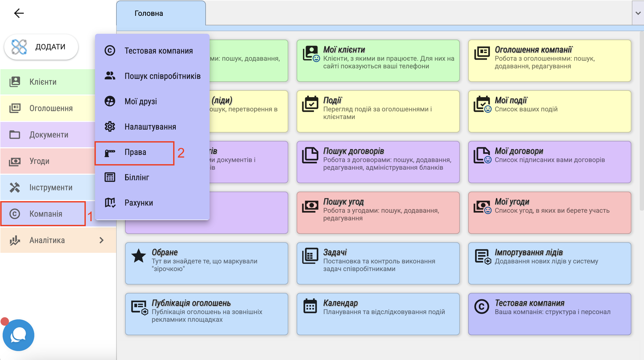Click the Аналітика chart icon

click(15, 240)
